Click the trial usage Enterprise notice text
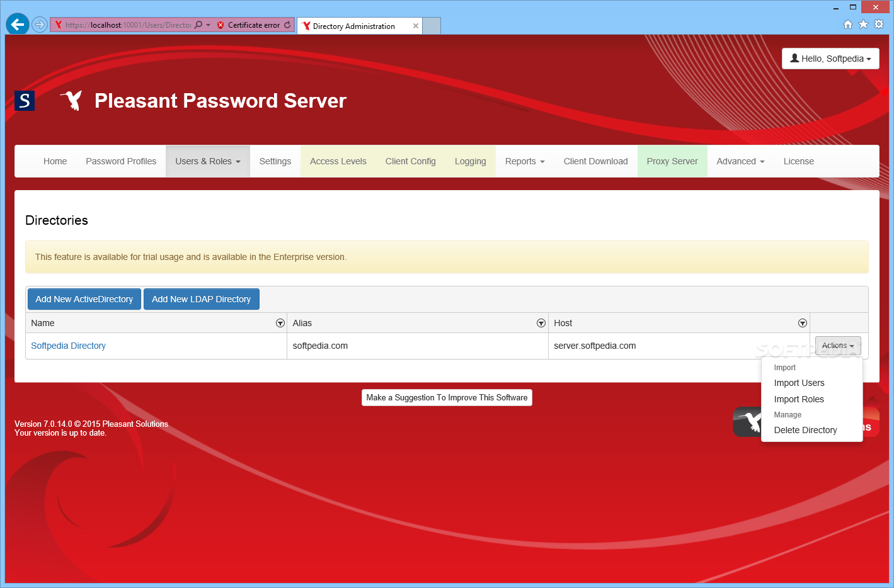 tap(191, 257)
